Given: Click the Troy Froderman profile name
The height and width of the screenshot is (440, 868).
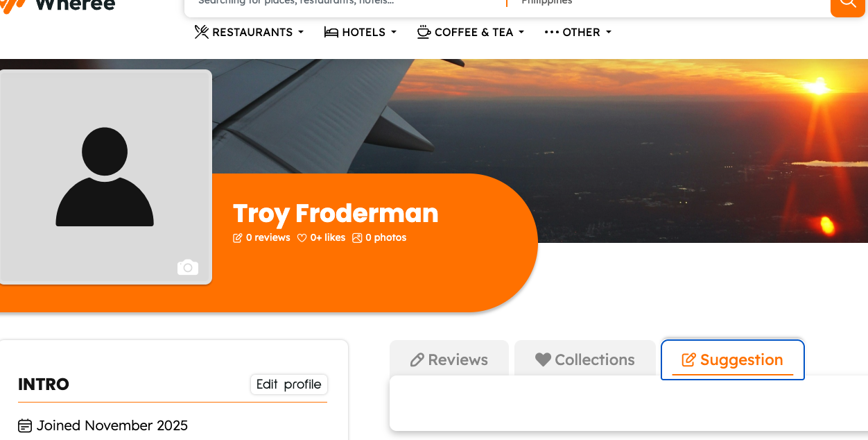Looking at the screenshot, I should point(336,213).
